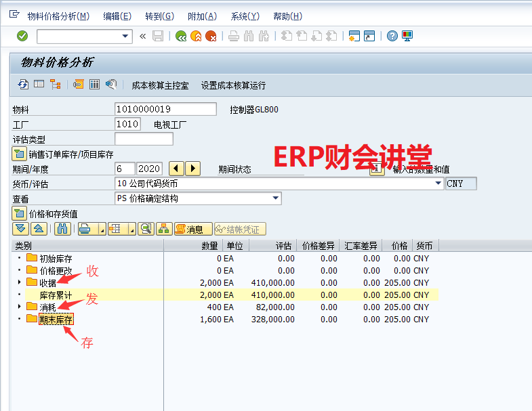Click the green Back arrow icon

tap(181, 36)
